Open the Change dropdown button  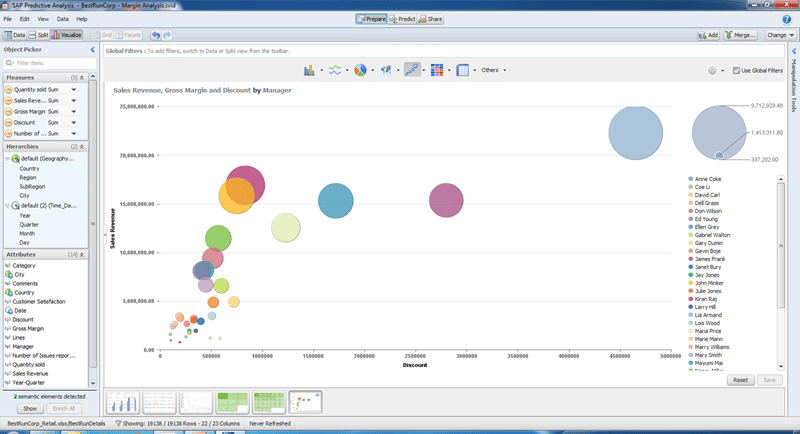(x=778, y=34)
